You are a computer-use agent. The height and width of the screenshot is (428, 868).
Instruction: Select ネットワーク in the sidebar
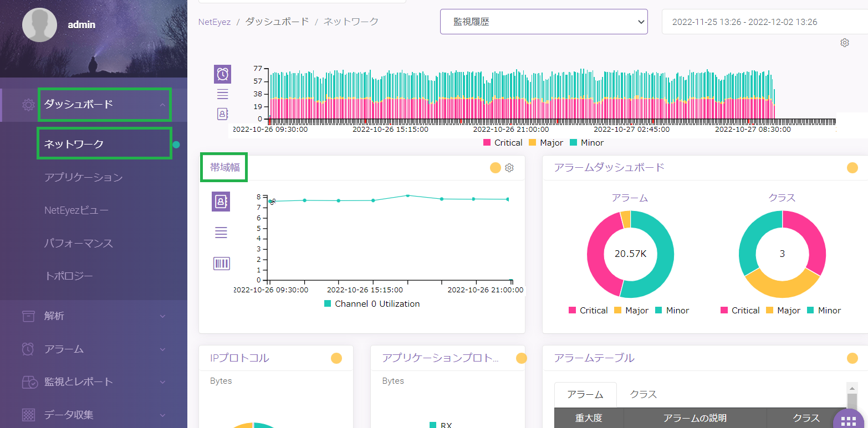tap(74, 144)
